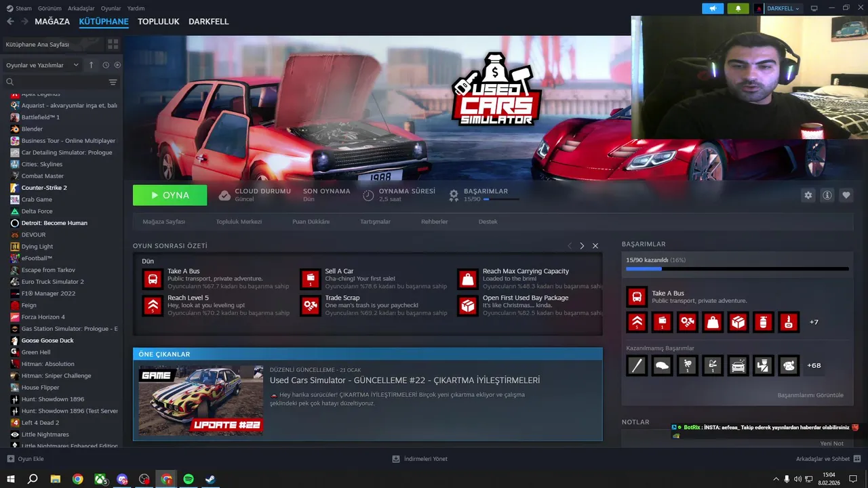Click the Take A Bus achievement icon
The width and height of the screenshot is (868, 488).
[153, 279]
